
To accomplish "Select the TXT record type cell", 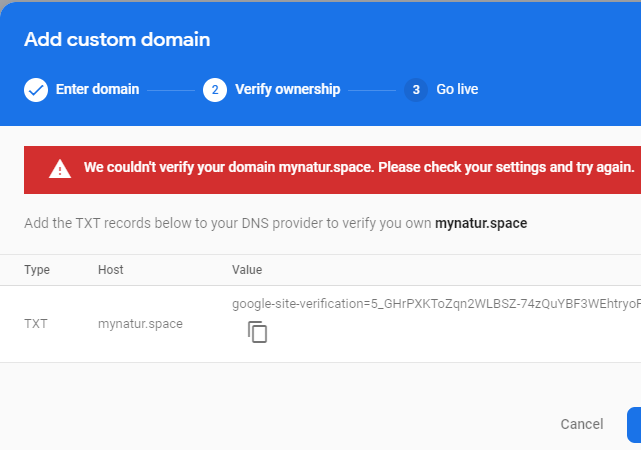I will pos(36,324).
